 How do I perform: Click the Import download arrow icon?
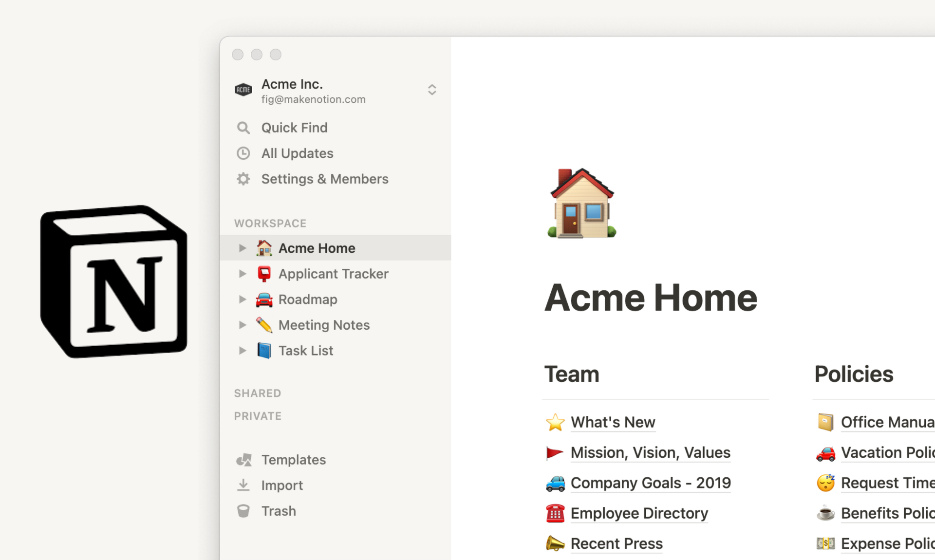click(x=243, y=485)
